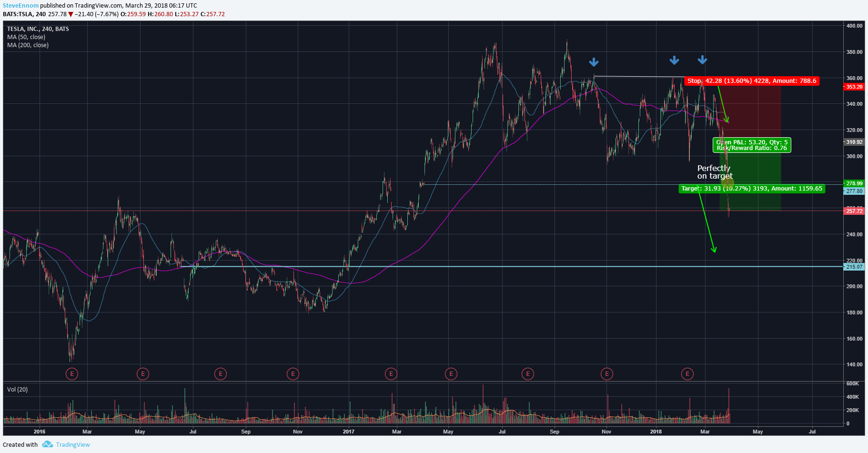This screenshot has height=453, width=868.
Task: Click the Vol (20) indicator legend
Action: click(18, 390)
